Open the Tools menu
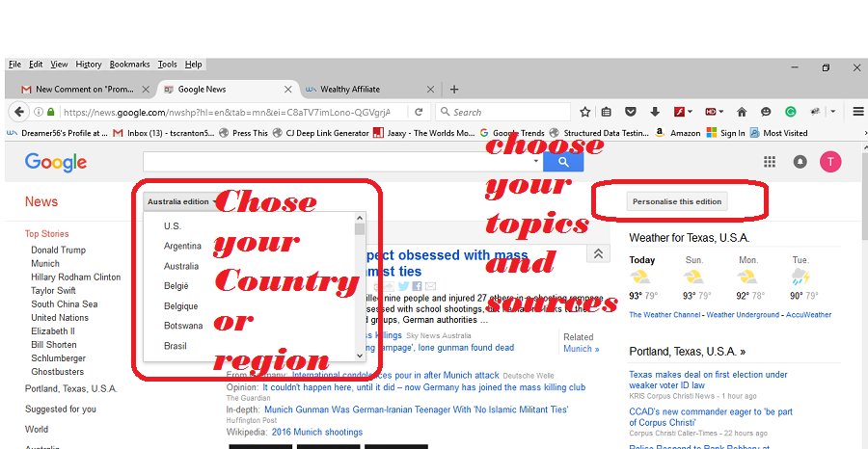This screenshot has height=449, width=868. (167, 65)
